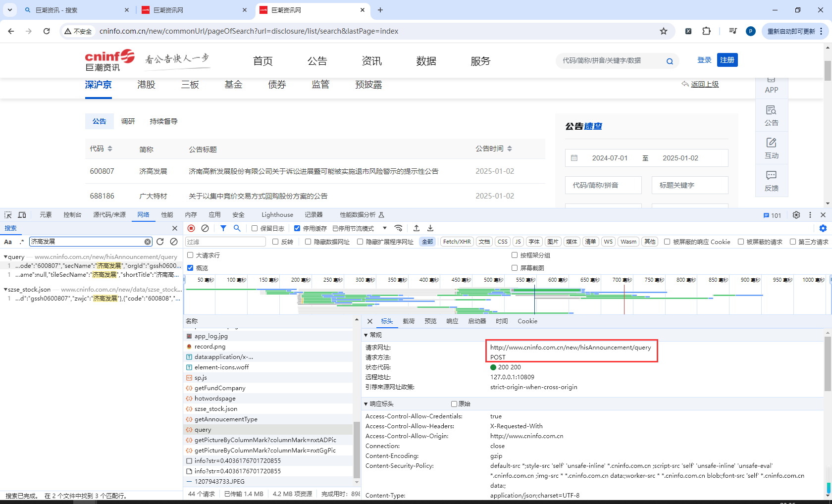Toggle 原始 response headers checkbox

coord(454,404)
